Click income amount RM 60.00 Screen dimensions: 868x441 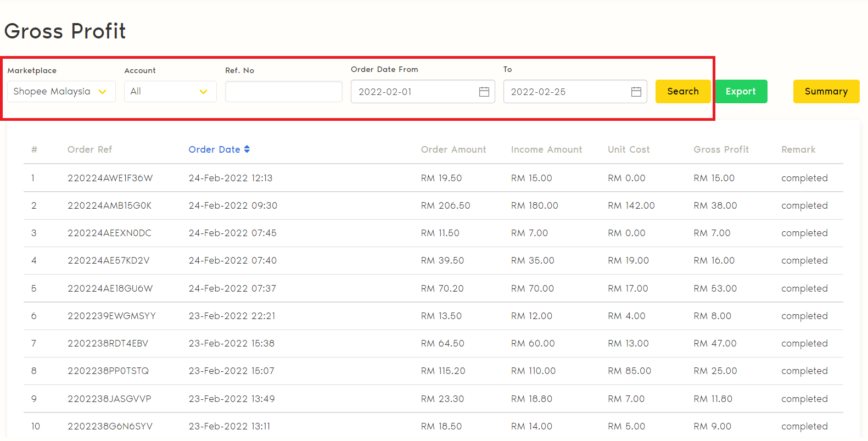[533, 343]
